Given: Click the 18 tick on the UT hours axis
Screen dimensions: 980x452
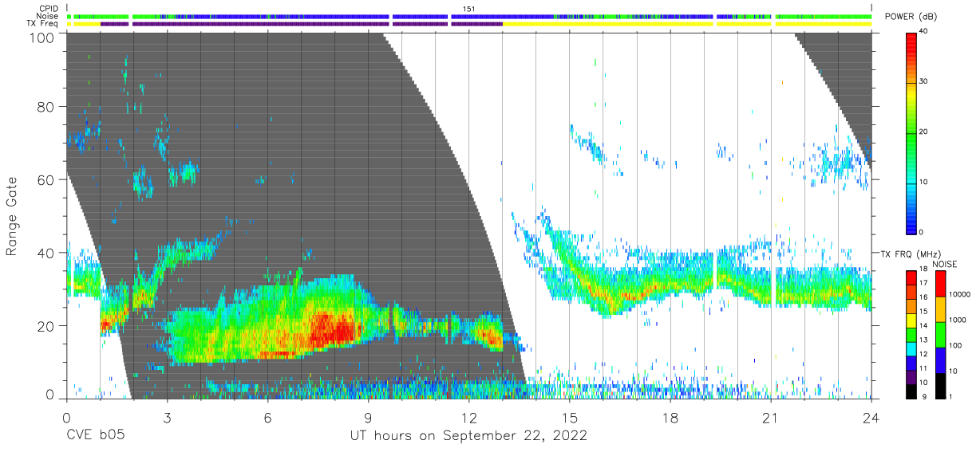Looking at the screenshot, I should pos(670,417).
